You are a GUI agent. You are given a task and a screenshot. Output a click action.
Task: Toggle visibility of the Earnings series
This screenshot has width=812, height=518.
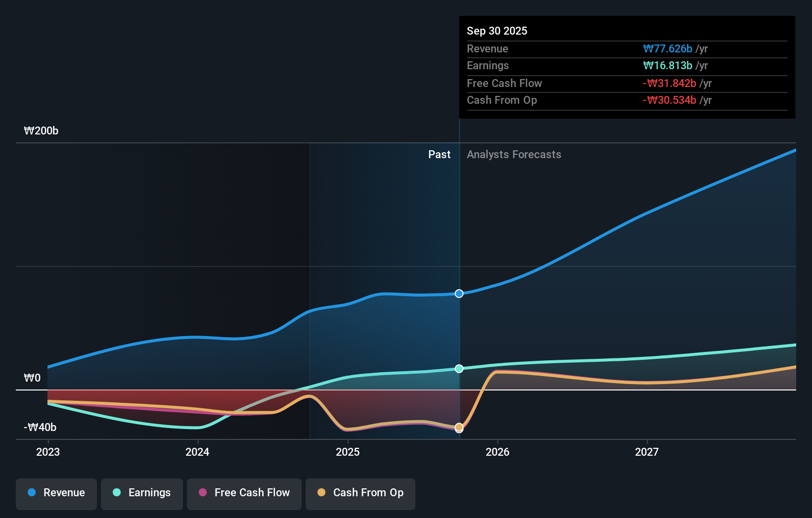click(142, 493)
